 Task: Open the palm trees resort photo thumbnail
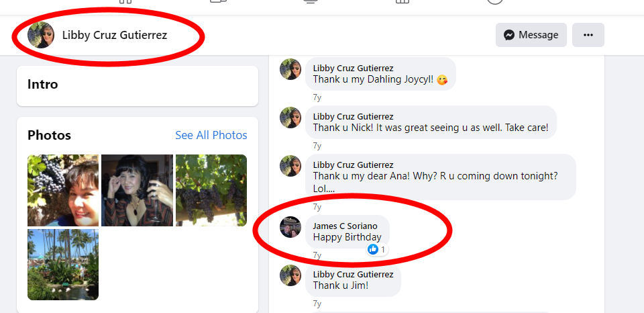pos(63,264)
